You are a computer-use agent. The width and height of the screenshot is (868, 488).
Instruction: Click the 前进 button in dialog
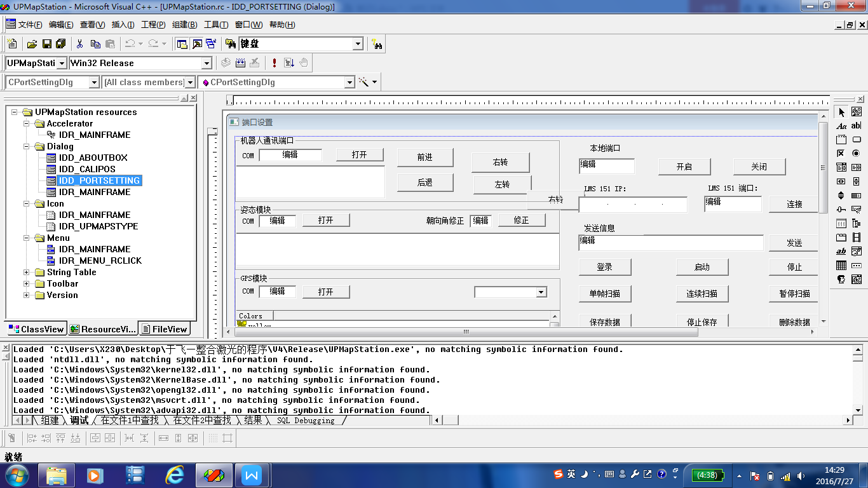pos(425,158)
